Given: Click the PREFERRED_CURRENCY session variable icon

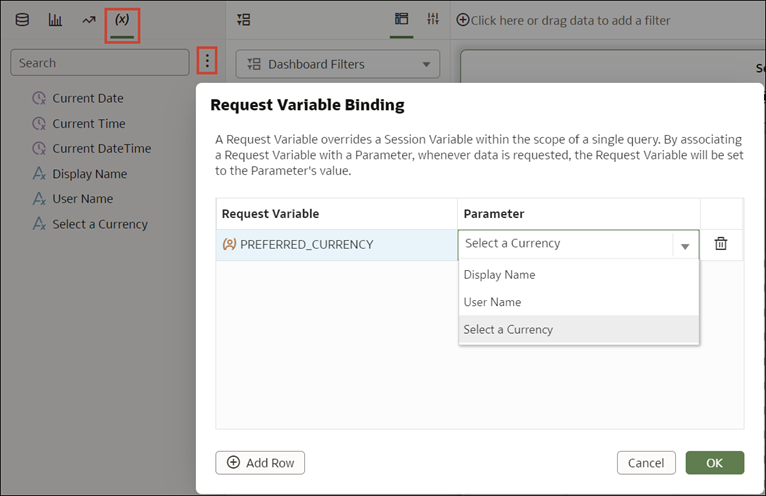Looking at the screenshot, I should point(229,244).
